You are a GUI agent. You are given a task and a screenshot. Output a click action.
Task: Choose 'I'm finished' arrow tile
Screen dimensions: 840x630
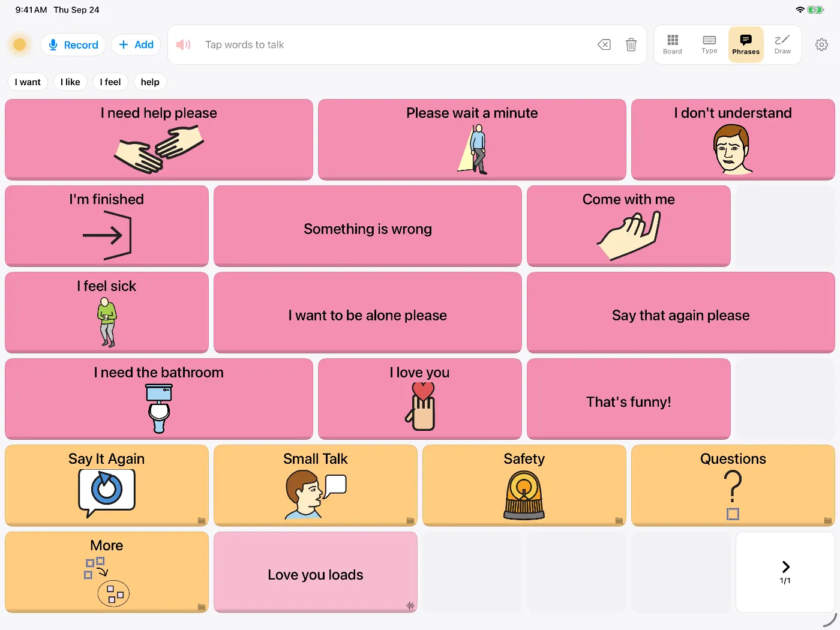pos(107,226)
